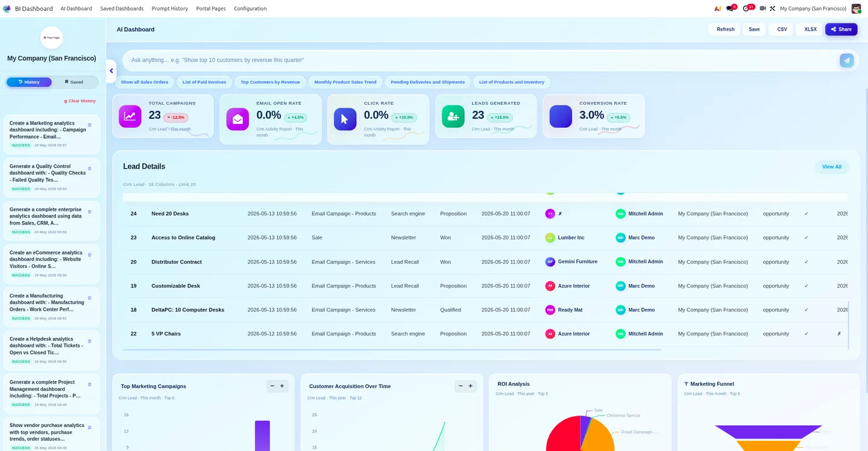Delete the enterprise analytics dashboard history entry

point(90,211)
